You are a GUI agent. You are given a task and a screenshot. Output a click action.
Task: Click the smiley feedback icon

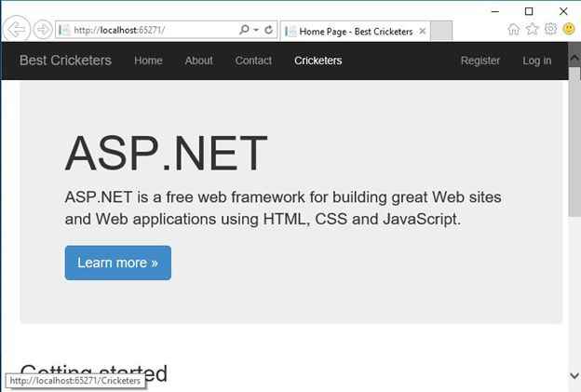click(x=569, y=29)
